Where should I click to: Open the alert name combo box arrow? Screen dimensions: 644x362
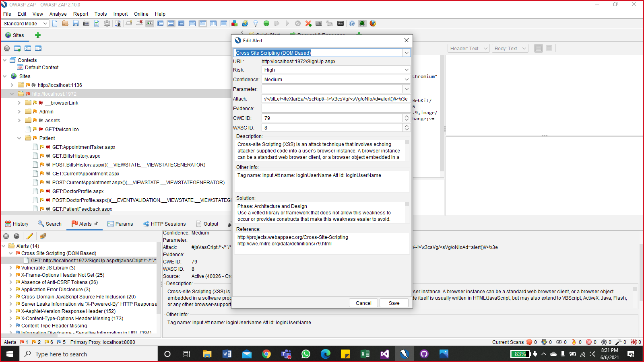[407, 53]
